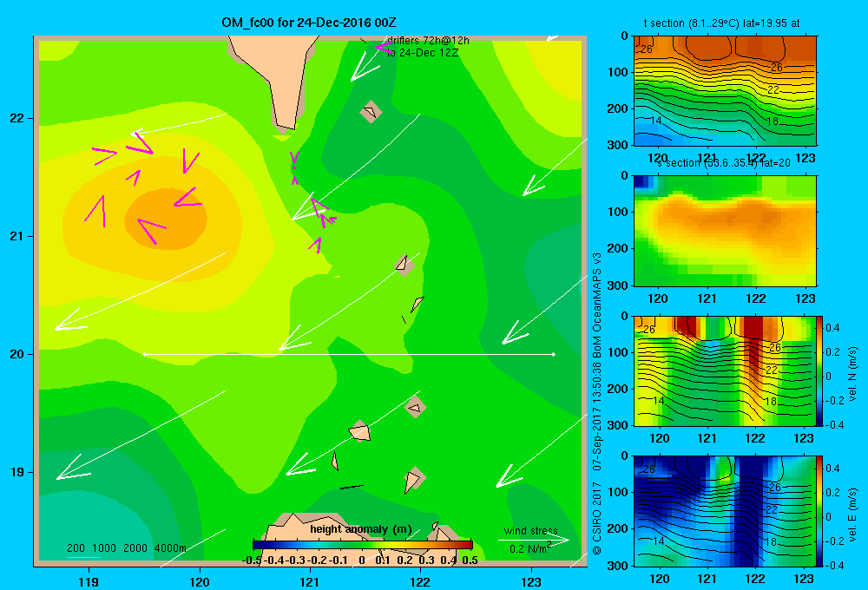Click the vertical "BoM OceanMAPS v3" text

click(x=596, y=305)
